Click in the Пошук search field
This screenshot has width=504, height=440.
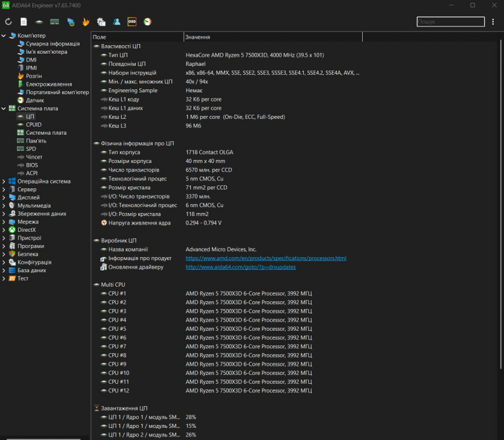[450, 22]
